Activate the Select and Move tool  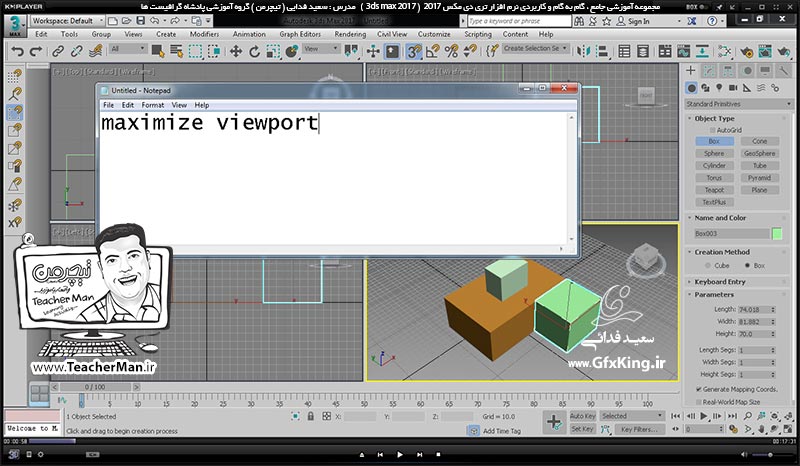pyautogui.click(x=236, y=51)
